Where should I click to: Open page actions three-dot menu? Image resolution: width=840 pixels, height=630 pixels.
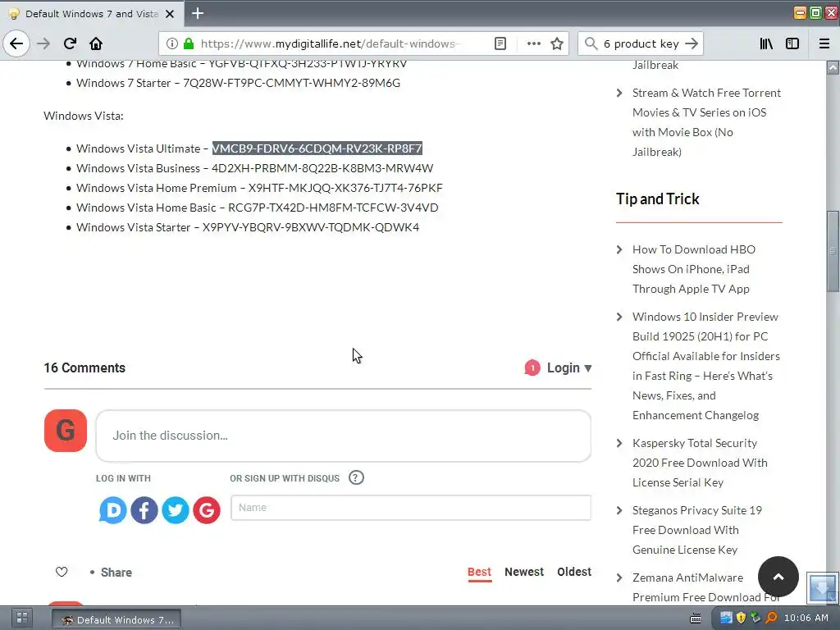click(x=533, y=43)
